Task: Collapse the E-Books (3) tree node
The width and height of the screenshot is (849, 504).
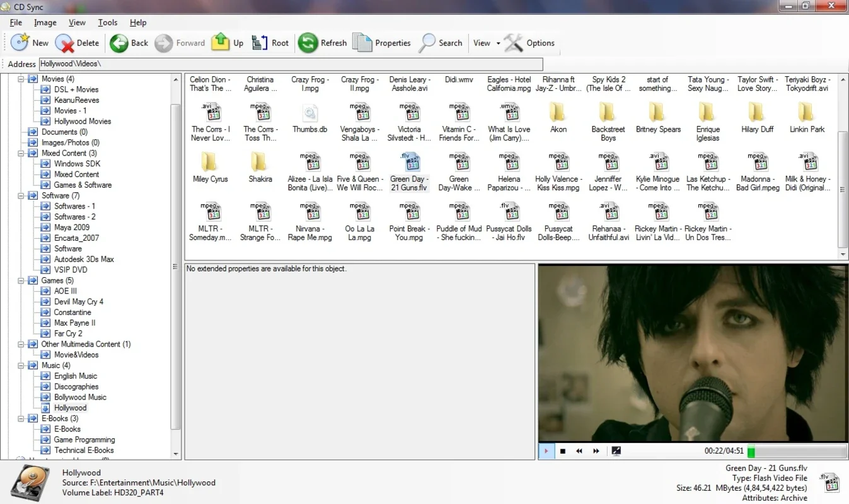Action: (x=20, y=418)
